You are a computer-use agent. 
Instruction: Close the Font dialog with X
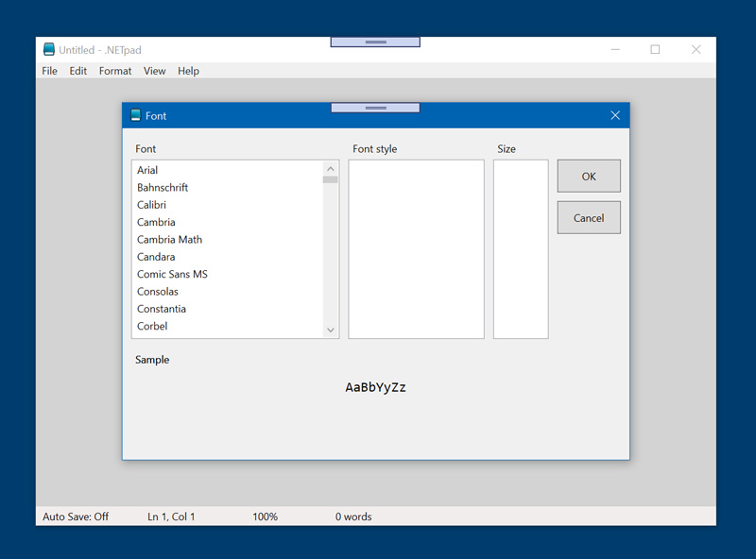click(615, 115)
